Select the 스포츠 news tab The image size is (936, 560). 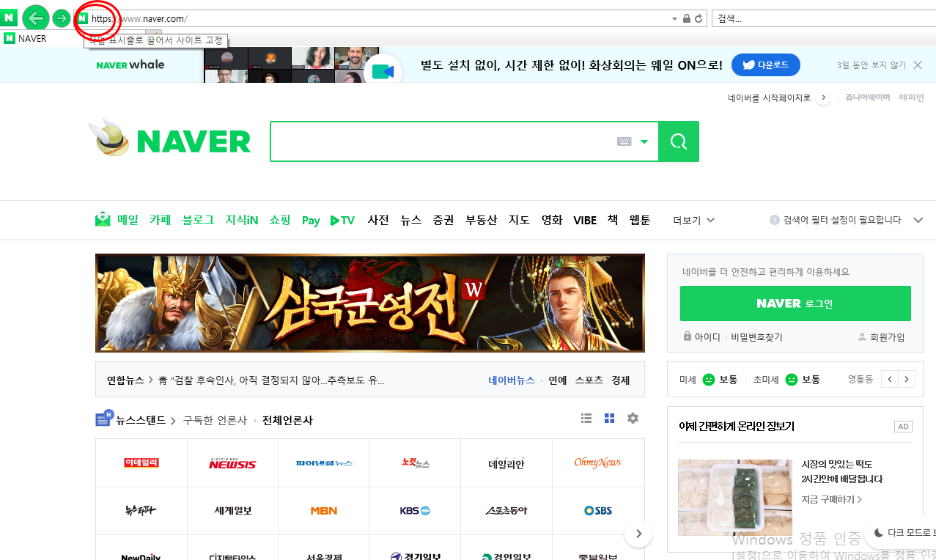coord(589,380)
